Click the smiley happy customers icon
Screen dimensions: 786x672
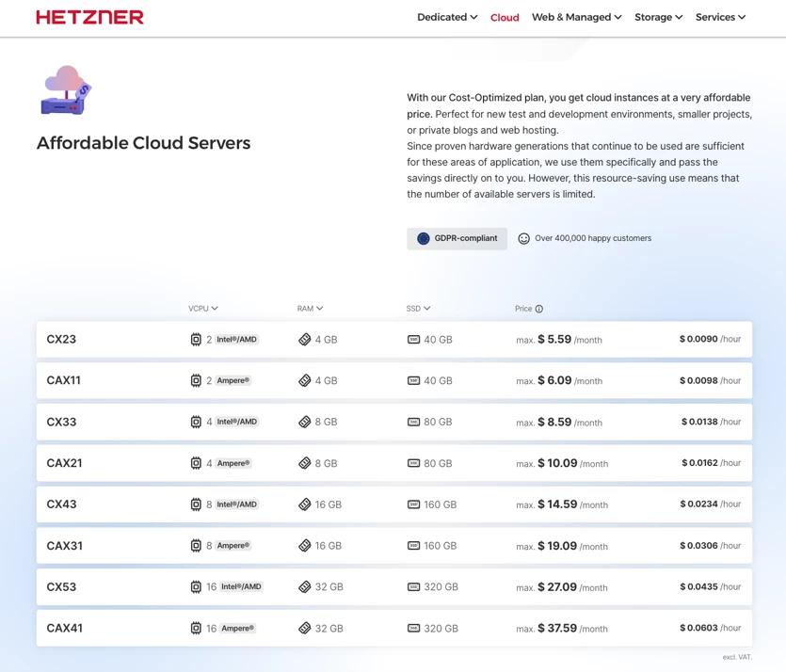click(x=523, y=238)
